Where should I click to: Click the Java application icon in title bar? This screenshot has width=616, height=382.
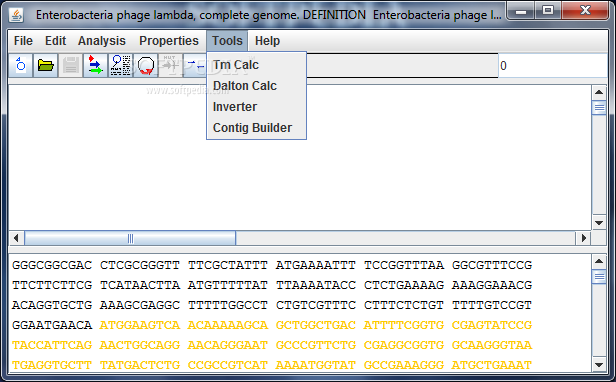click(16, 16)
